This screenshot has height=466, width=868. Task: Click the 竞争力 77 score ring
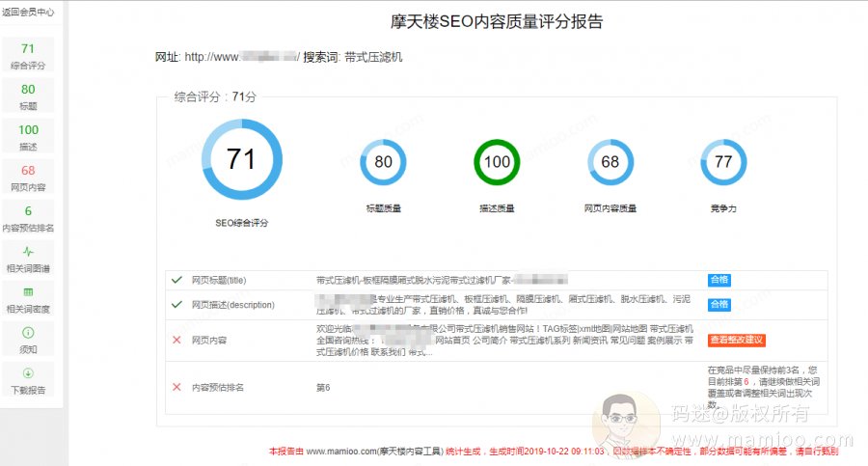tap(723, 162)
